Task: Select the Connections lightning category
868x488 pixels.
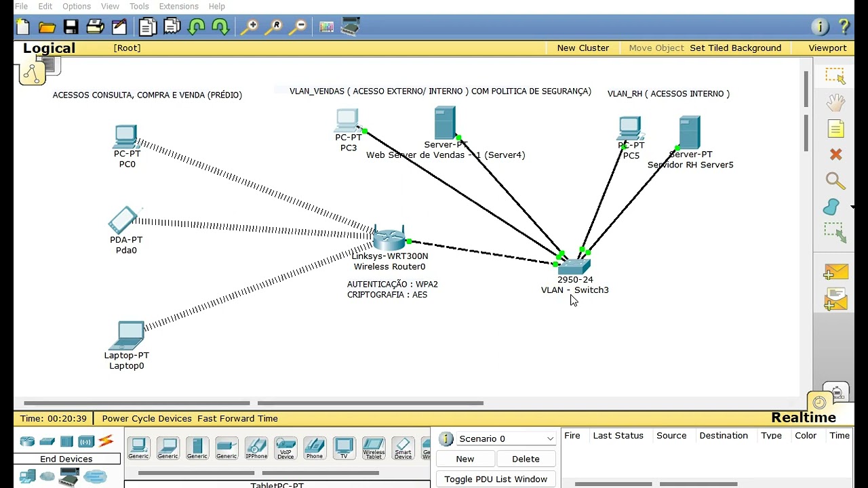Action: [x=106, y=441]
